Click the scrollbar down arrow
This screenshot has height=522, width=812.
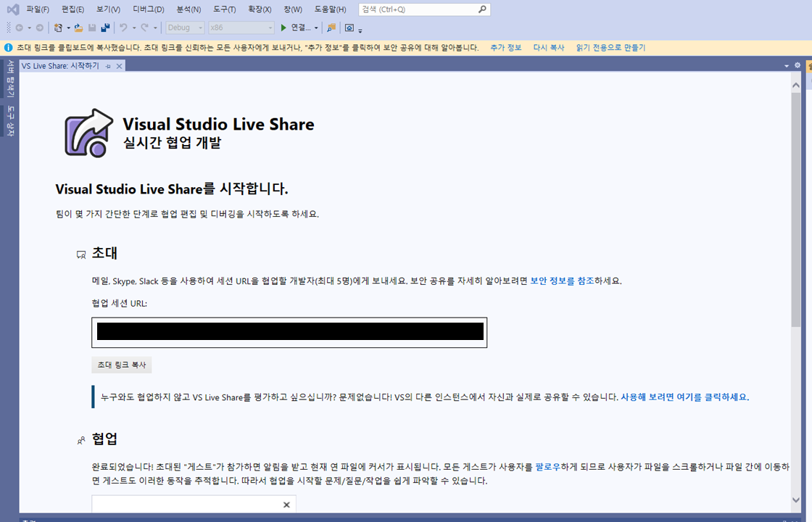(x=796, y=500)
